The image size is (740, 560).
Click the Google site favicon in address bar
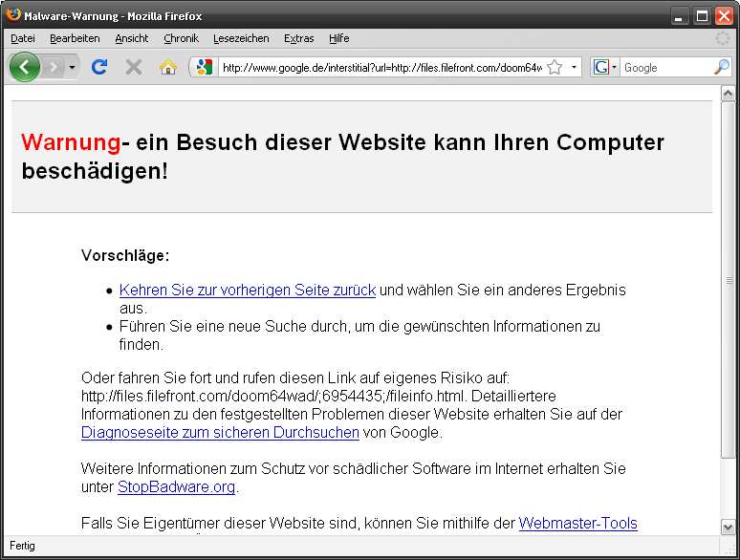[204, 68]
